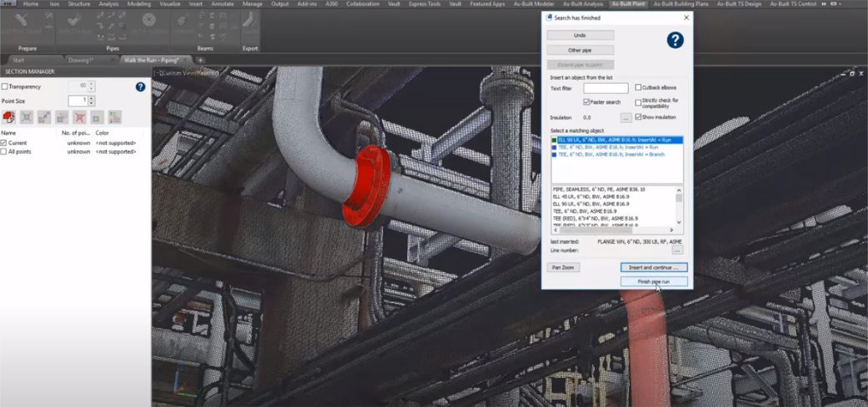The image size is (868, 407).
Task: Select ELL 90 LR InsertAt = Run matching object
Action: [x=617, y=140]
